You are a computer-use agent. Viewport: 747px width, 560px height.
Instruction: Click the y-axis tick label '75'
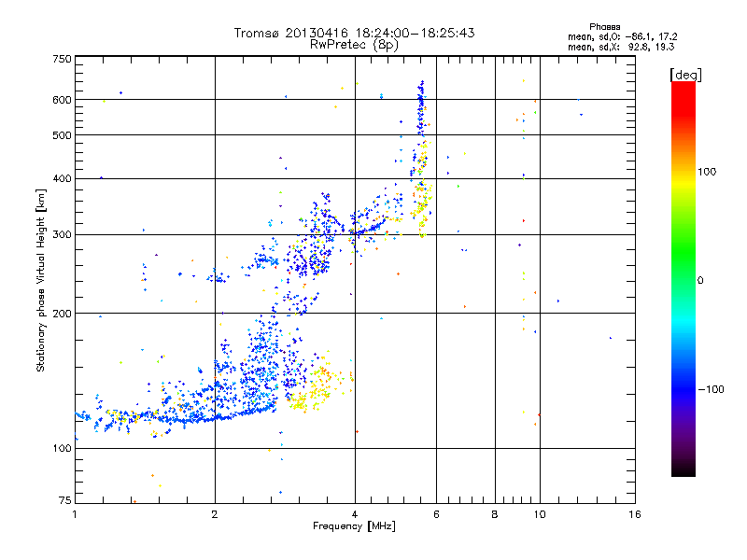65,500
